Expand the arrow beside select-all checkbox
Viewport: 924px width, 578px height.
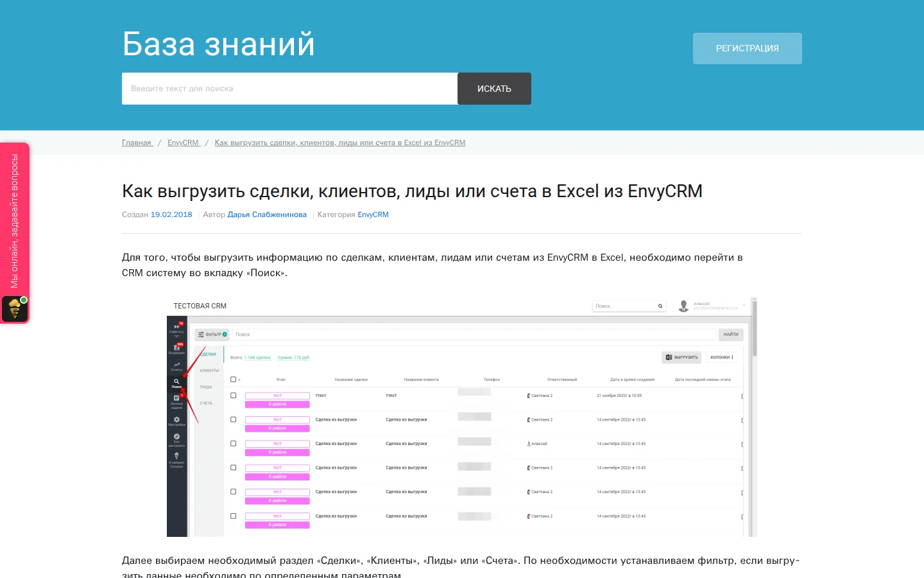point(239,380)
